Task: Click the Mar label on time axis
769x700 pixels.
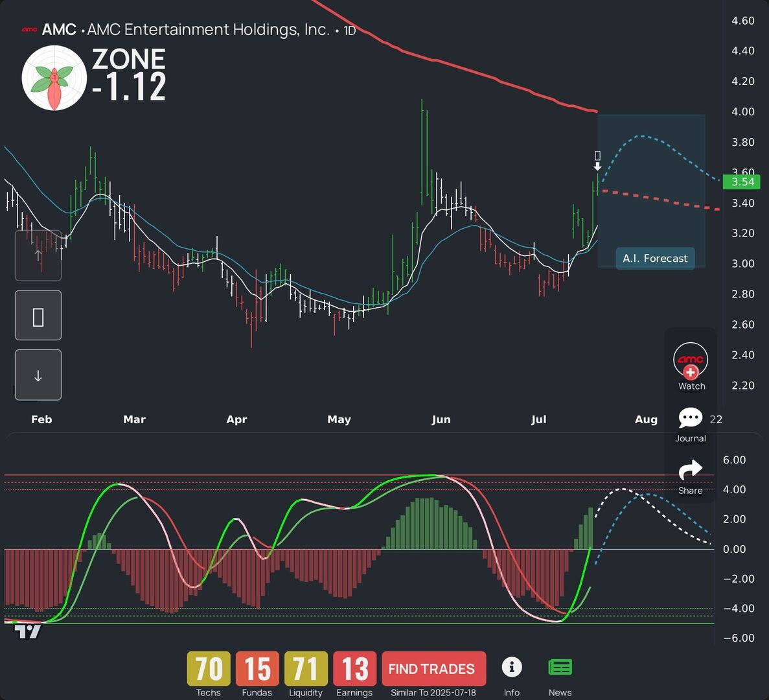Action: click(134, 419)
